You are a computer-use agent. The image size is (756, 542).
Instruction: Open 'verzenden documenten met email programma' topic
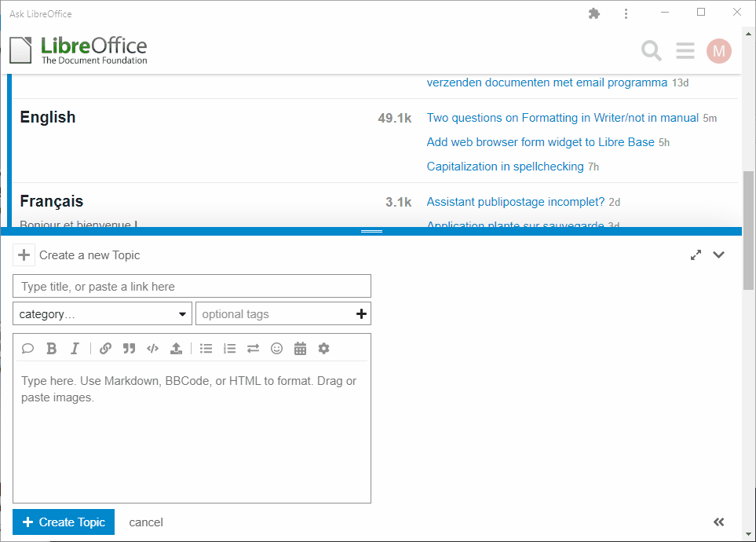click(x=546, y=82)
